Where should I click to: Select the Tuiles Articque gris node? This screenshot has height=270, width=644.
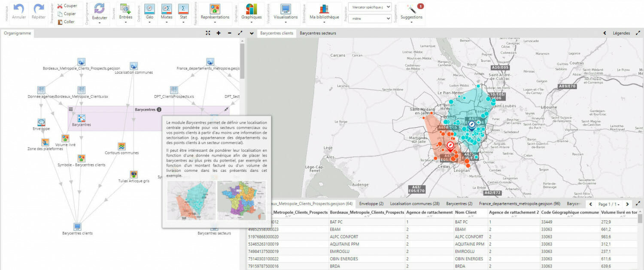click(x=134, y=174)
